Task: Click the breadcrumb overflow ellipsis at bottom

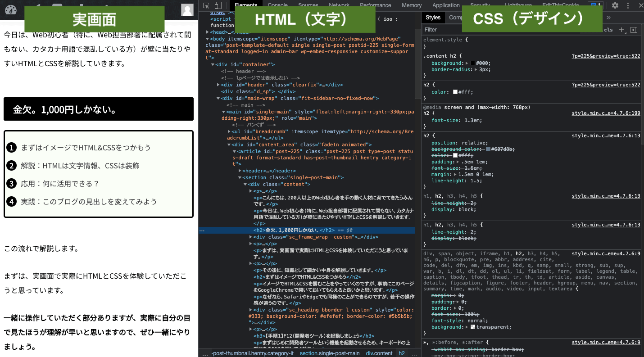Action: [x=205, y=353]
